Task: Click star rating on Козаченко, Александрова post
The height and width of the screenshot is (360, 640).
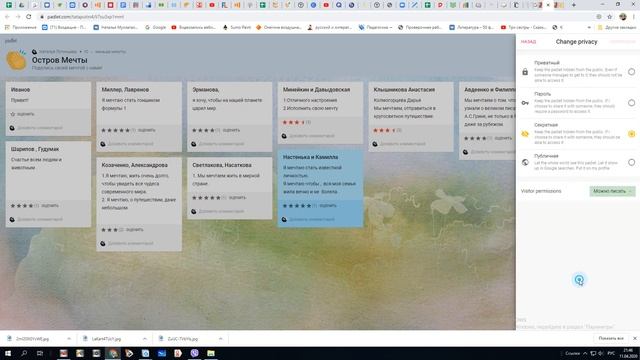Action: [x=109, y=230]
